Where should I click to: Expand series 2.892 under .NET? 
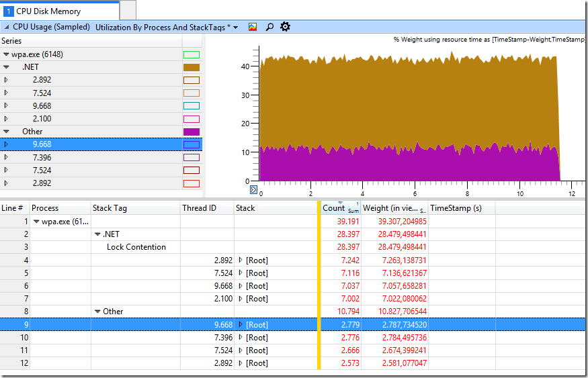coord(6,80)
